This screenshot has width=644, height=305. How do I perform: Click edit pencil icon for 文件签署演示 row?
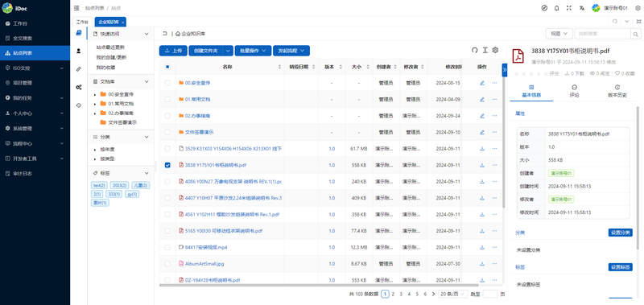tap(482, 132)
